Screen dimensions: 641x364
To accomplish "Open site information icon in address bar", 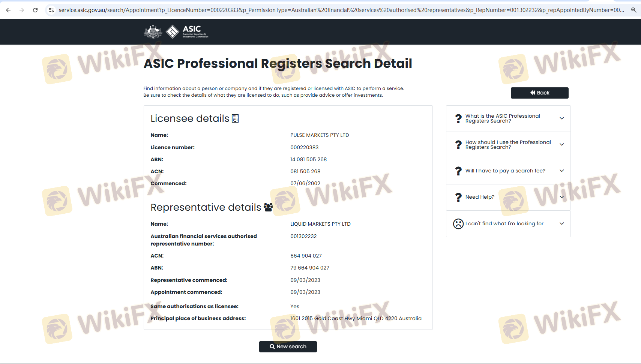I will (x=51, y=10).
